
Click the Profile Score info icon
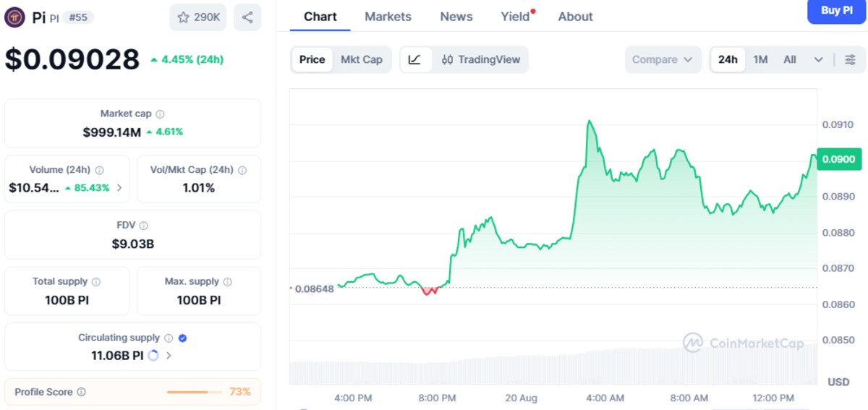point(81,392)
